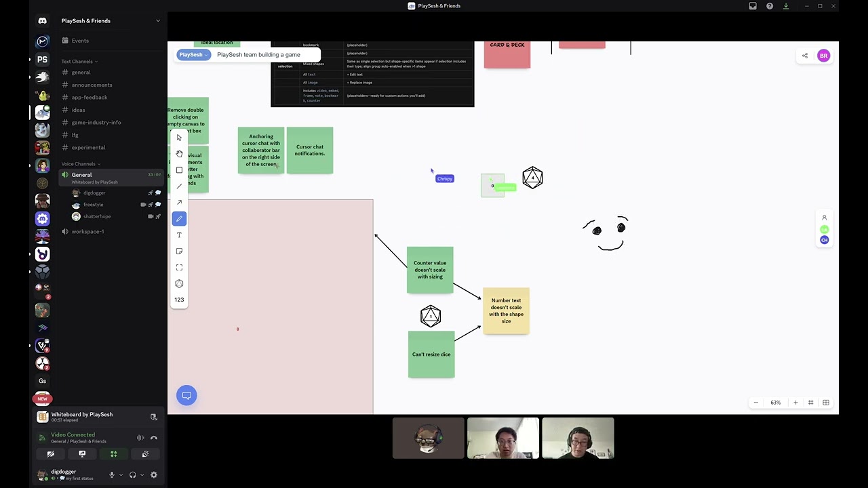Select the 'Can't resize dice' green note
The height and width of the screenshot is (488, 868).
point(431,354)
